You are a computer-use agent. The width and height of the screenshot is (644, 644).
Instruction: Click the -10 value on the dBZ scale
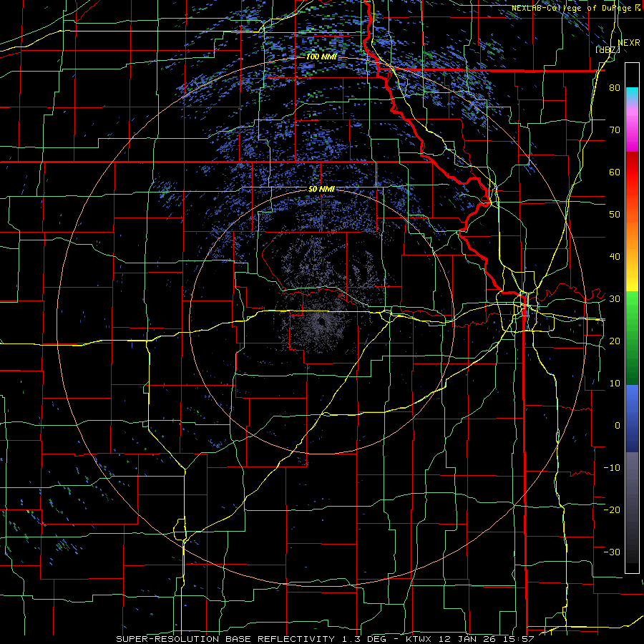coord(612,467)
